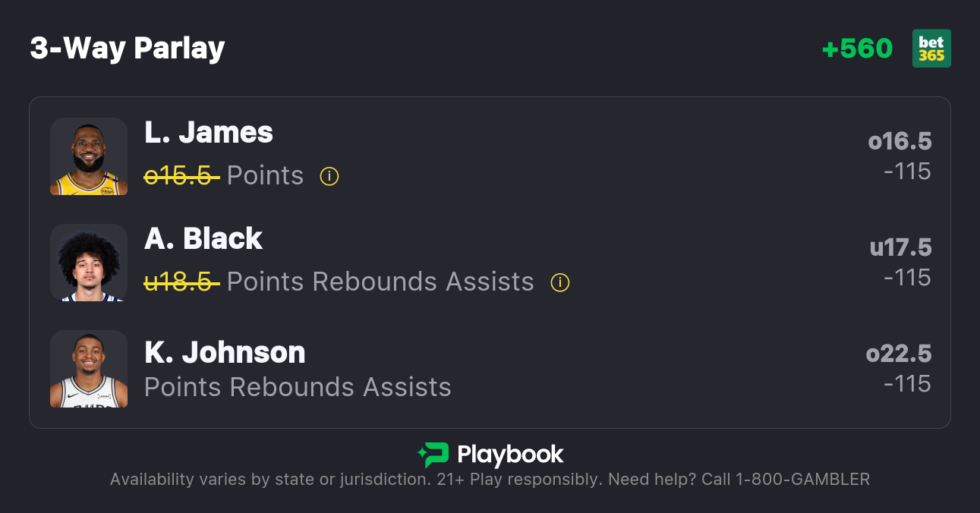This screenshot has width=980, height=513.
Task: Click the bet365 sportsbook logo
Action: [931, 49]
